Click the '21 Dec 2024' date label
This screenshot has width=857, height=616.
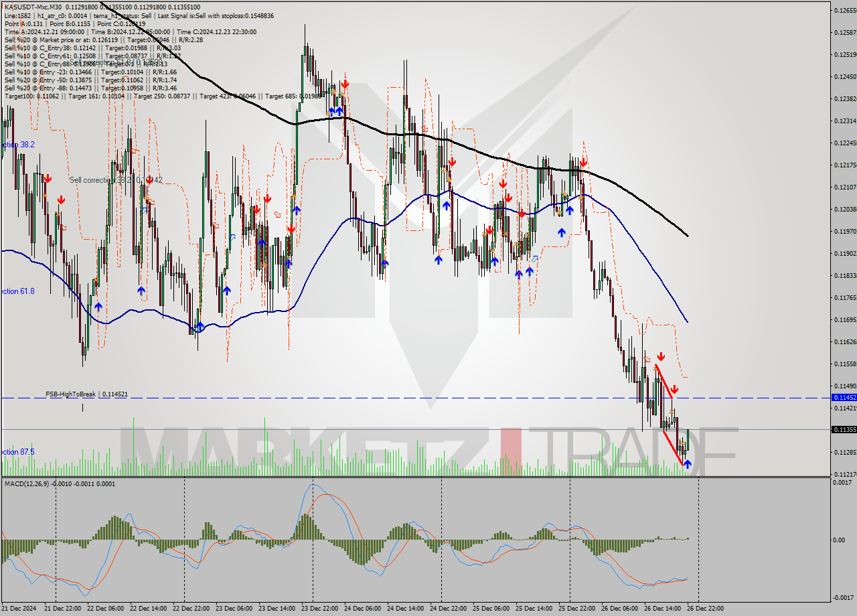pos(19,608)
